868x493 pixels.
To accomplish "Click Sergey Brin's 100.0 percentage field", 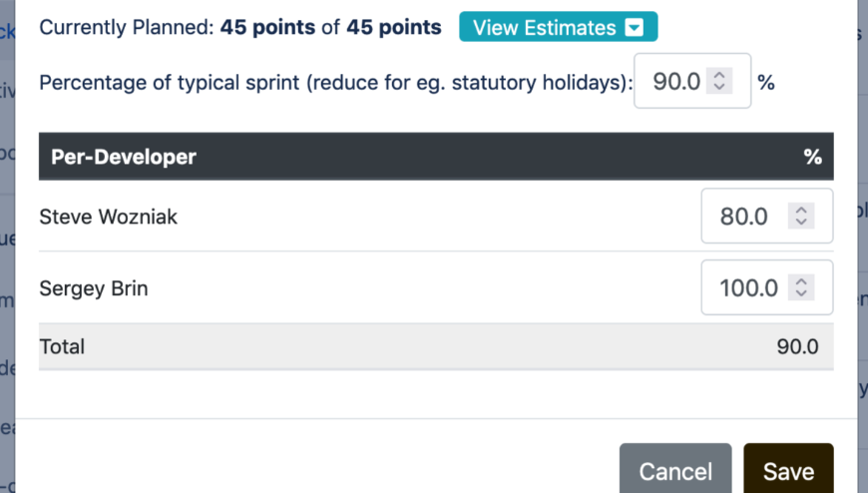I will (x=748, y=288).
